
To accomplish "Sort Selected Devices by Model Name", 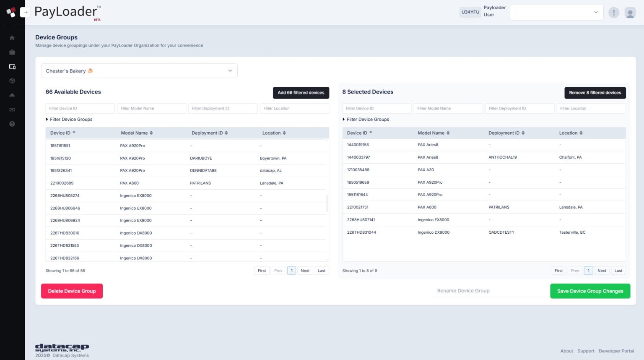I will pos(434,133).
